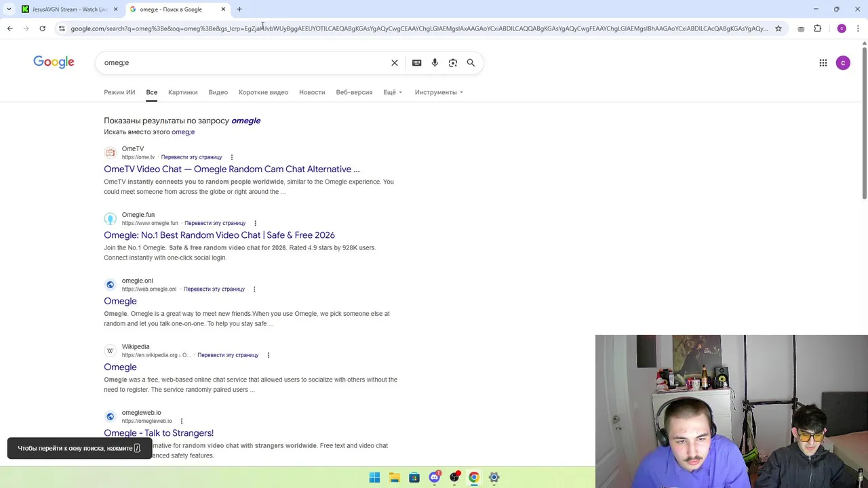Translate the Omegle.fun page
The width and height of the screenshot is (868, 488).
(x=215, y=223)
